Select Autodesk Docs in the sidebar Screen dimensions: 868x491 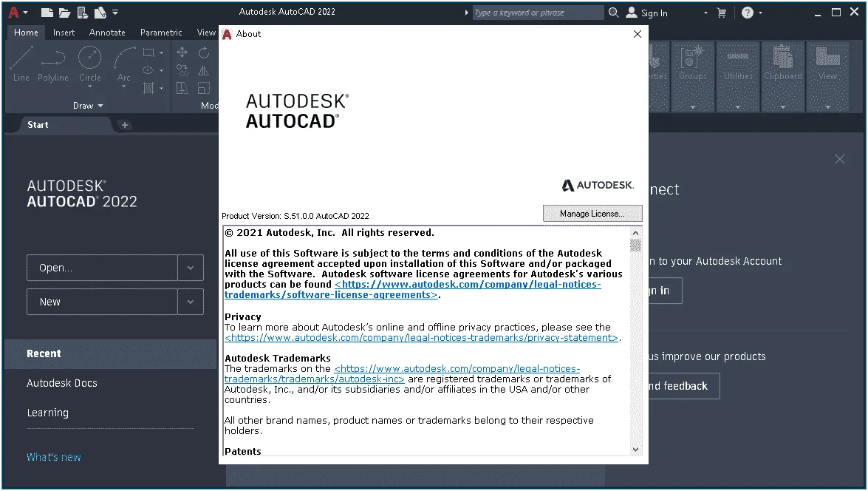click(61, 383)
